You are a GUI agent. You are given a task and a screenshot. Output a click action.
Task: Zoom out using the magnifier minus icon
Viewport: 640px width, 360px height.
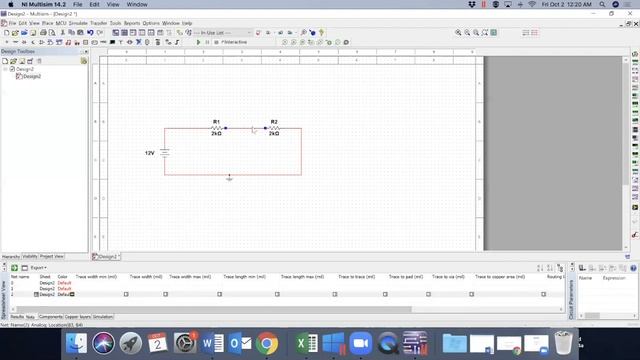pos(467,33)
